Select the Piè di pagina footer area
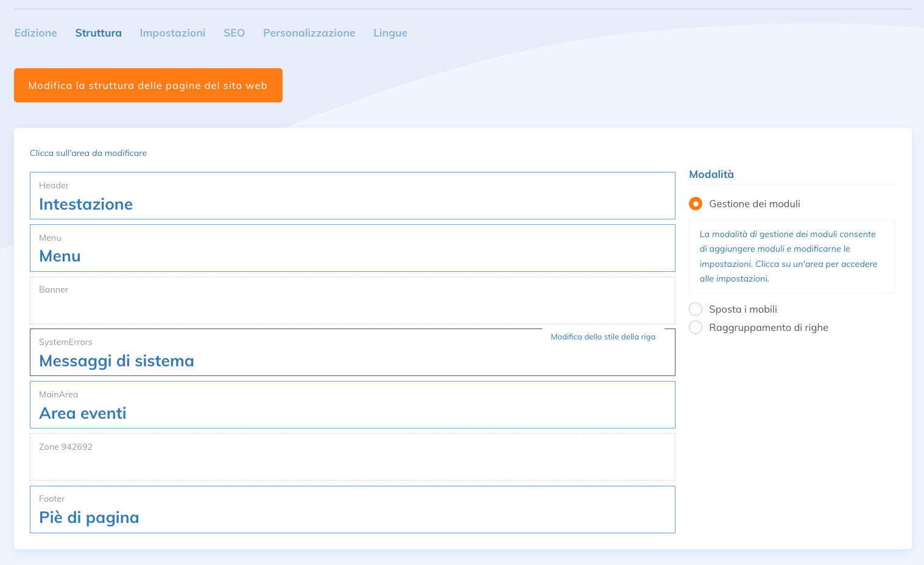Screen dimensions: 924x565 [x=352, y=510]
